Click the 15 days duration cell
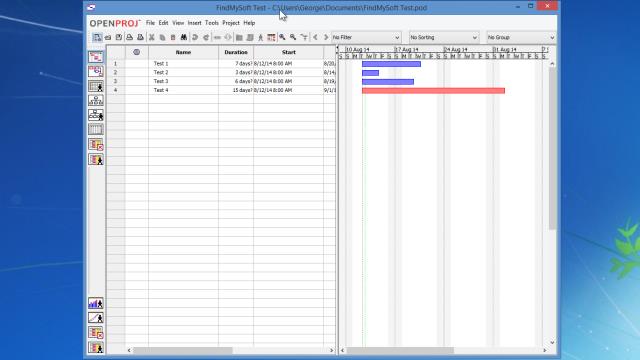 tap(236, 90)
